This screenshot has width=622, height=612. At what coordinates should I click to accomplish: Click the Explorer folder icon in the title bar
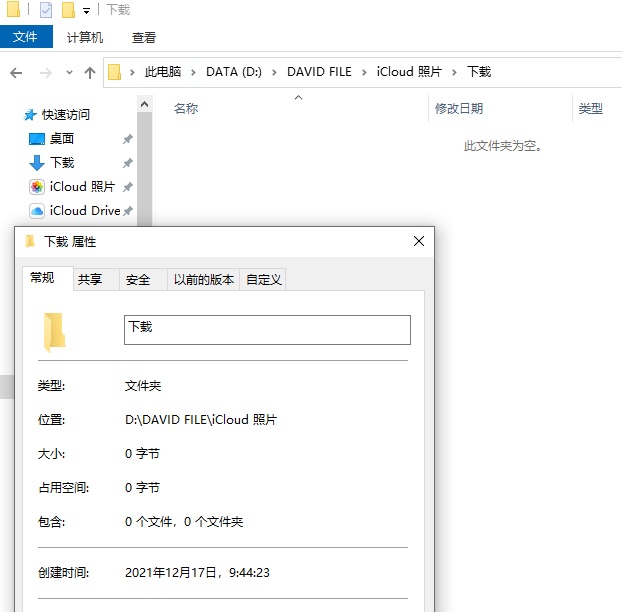(x=13, y=10)
